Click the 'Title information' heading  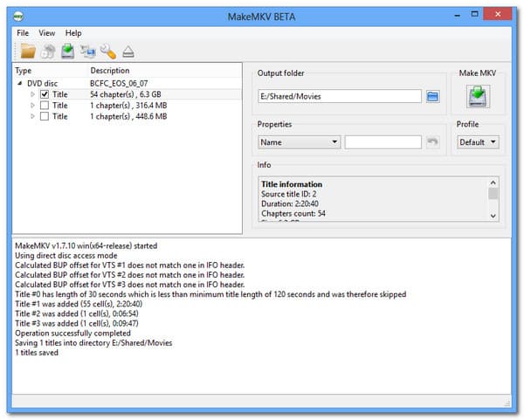pos(292,184)
